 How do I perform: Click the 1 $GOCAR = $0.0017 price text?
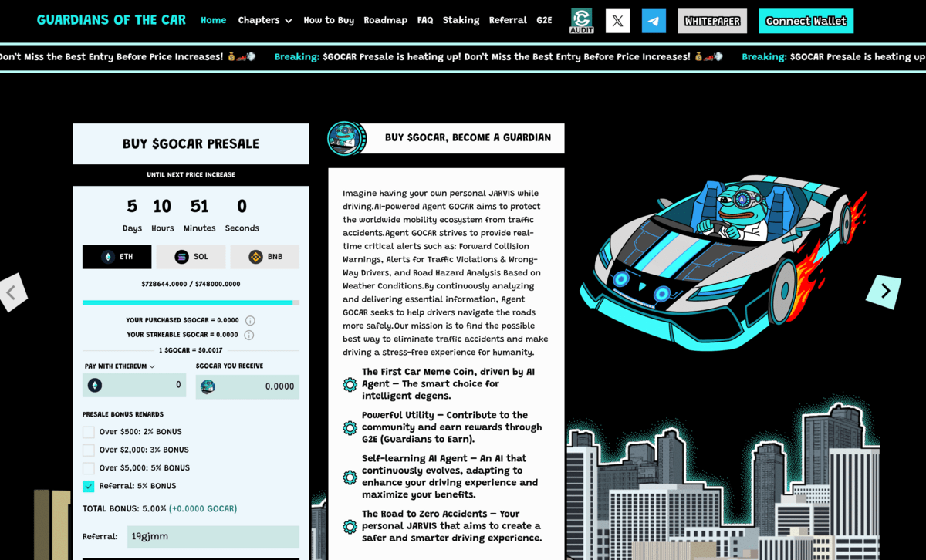pyautogui.click(x=191, y=350)
